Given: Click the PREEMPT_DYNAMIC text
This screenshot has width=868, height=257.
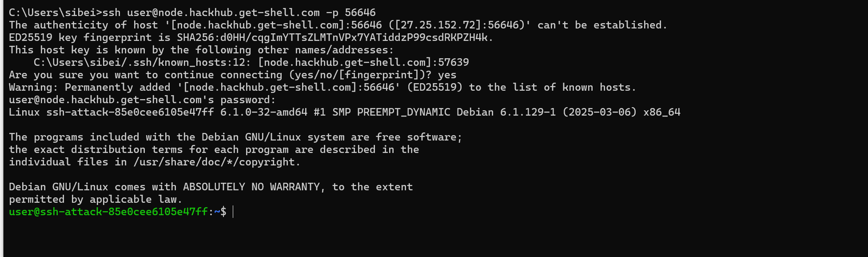Looking at the screenshot, I should pyautogui.click(x=403, y=112).
